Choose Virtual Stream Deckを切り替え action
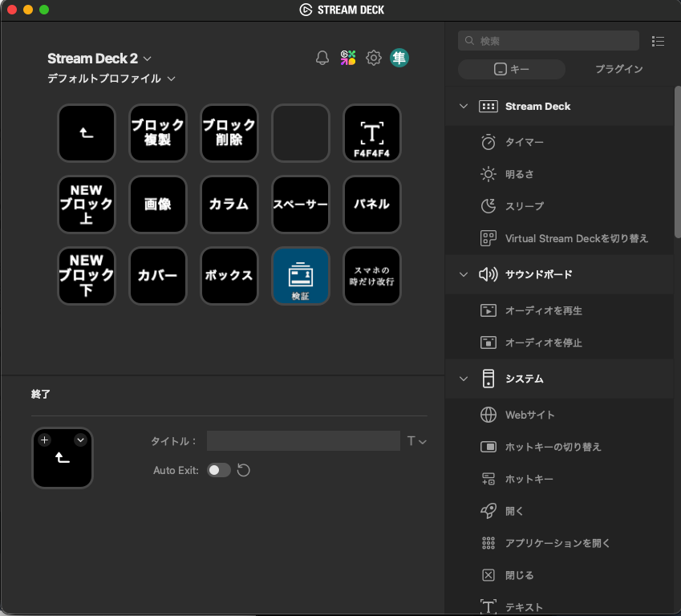 coord(559,238)
